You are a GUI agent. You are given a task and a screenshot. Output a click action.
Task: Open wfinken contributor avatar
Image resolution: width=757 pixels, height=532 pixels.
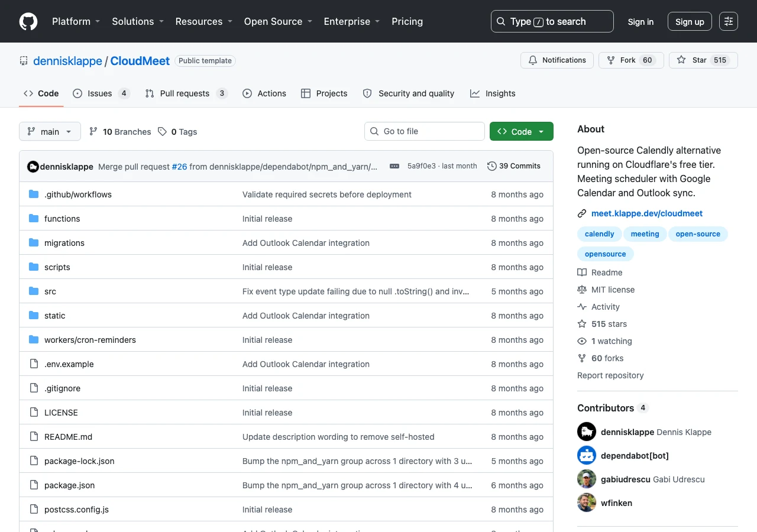pos(587,502)
